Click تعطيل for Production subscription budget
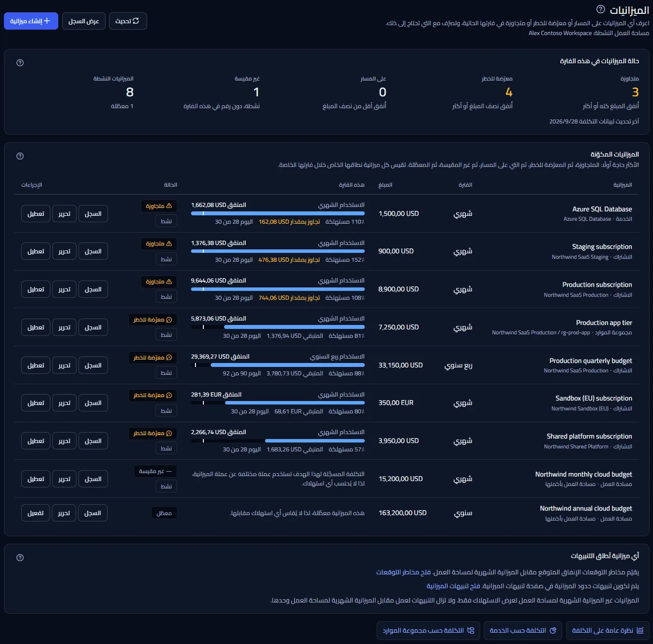Image resolution: width=653 pixels, height=644 pixels. pos(36,289)
